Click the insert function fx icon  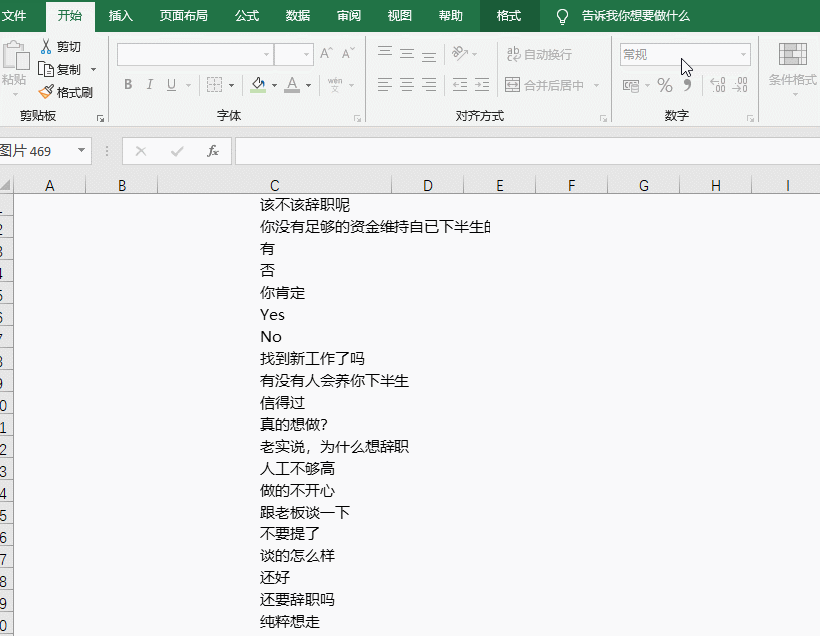click(212, 151)
